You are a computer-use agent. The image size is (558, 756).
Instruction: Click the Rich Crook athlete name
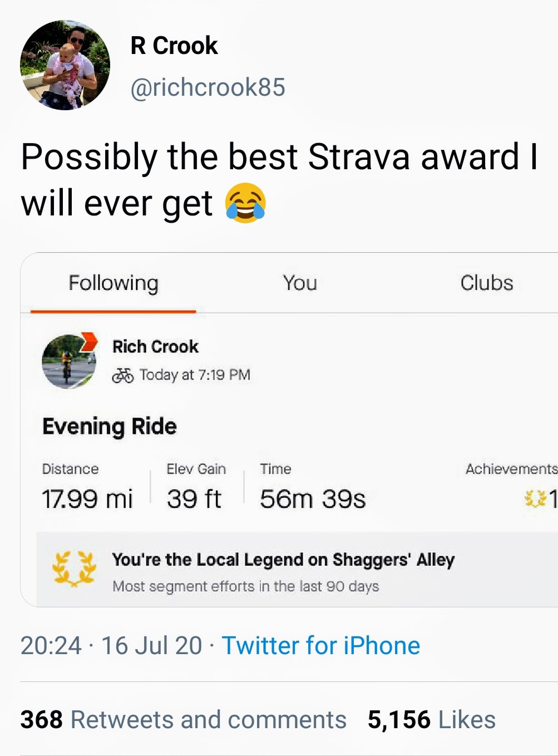pos(155,346)
